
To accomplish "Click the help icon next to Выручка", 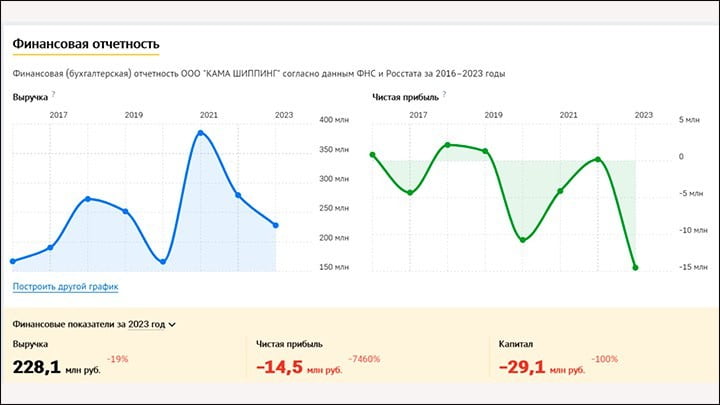I will coord(53,95).
